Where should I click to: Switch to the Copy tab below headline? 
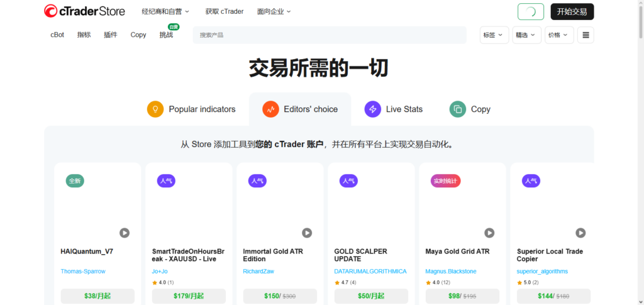470,109
